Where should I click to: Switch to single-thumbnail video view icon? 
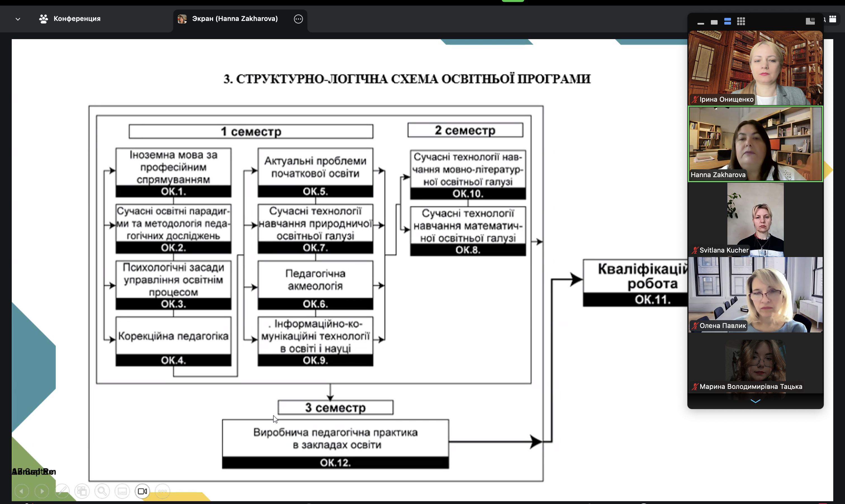coord(714,22)
